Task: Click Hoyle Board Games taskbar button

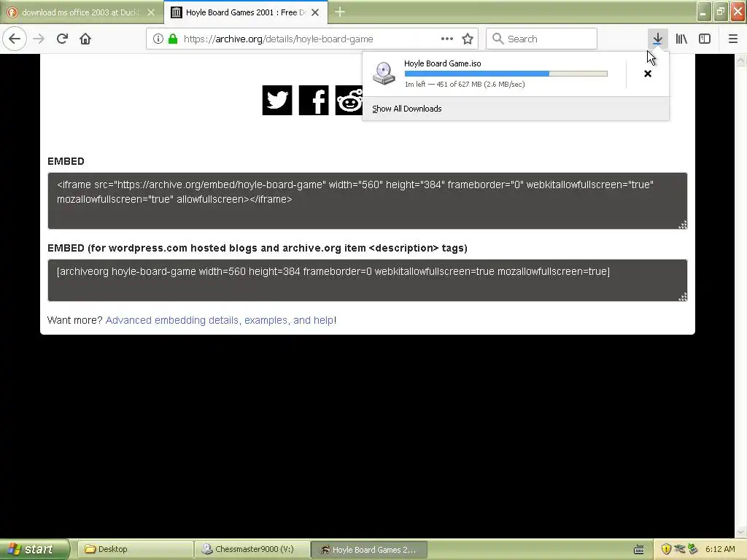Action: pos(368,549)
